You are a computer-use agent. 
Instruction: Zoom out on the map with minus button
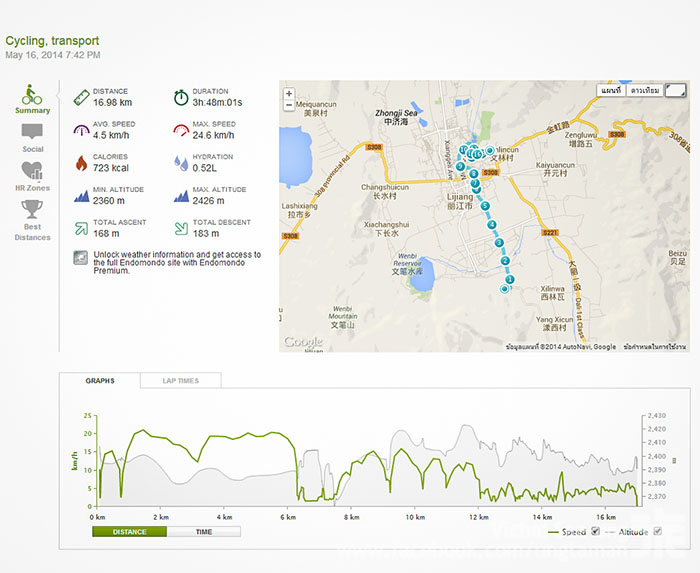pyautogui.click(x=289, y=105)
